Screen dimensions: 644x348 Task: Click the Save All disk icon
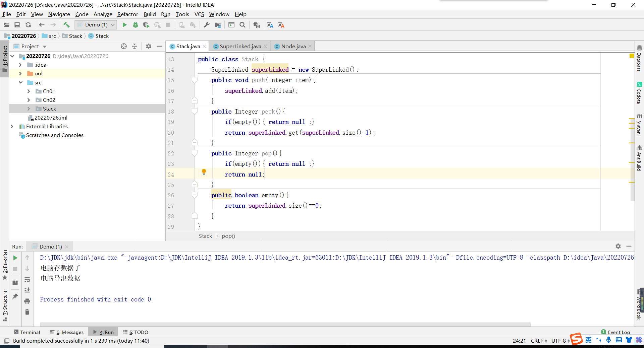click(x=17, y=25)
